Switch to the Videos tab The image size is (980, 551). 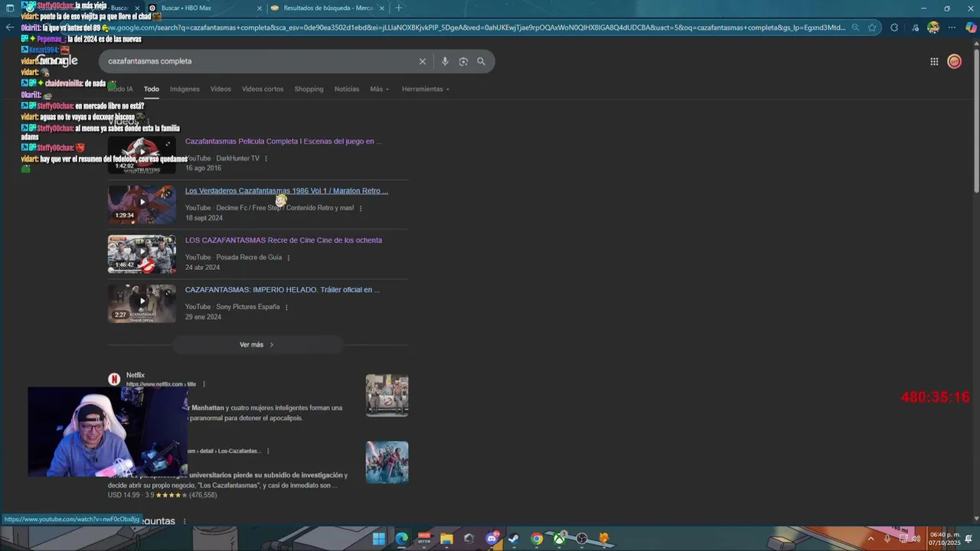[220, 89]
